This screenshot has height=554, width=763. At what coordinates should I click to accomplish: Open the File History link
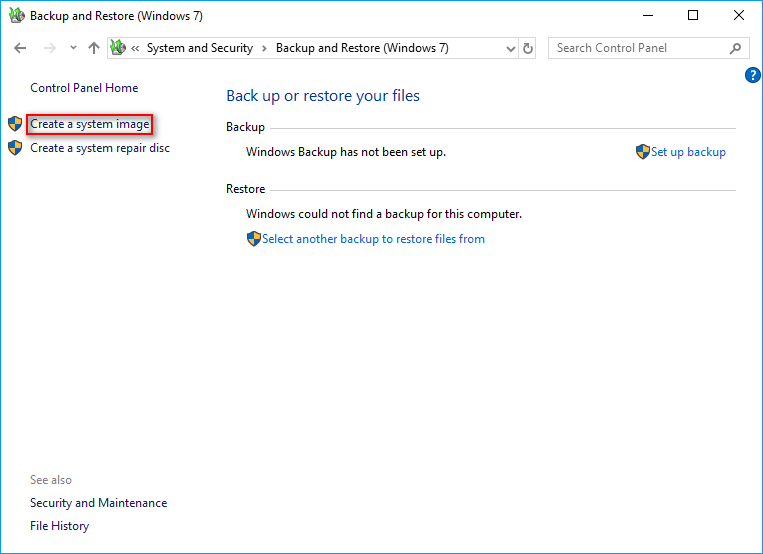[59, 526]
